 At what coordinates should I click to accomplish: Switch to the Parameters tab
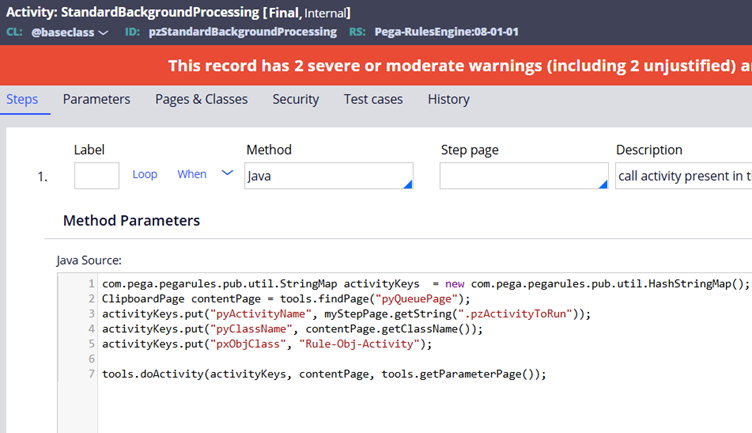click(x=96, y=99)
